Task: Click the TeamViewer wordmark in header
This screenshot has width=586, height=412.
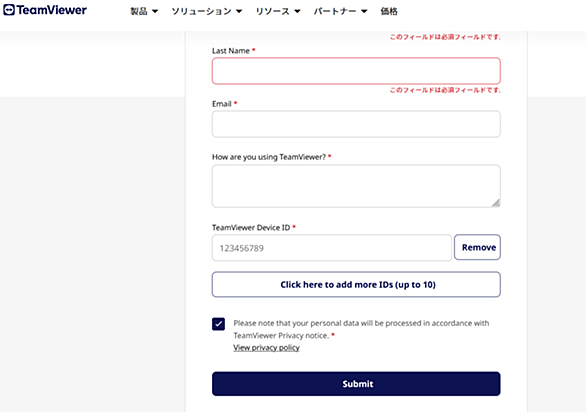Action: [x=52, y=10]
